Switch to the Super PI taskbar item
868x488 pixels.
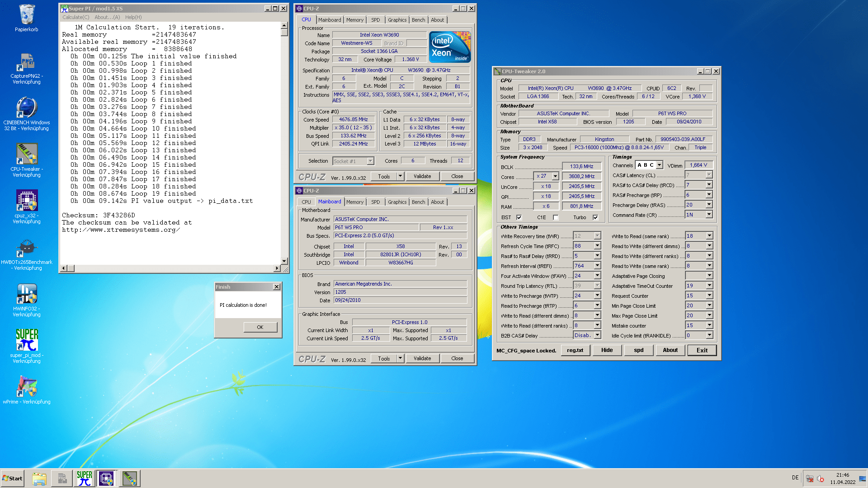coord(85,479)
